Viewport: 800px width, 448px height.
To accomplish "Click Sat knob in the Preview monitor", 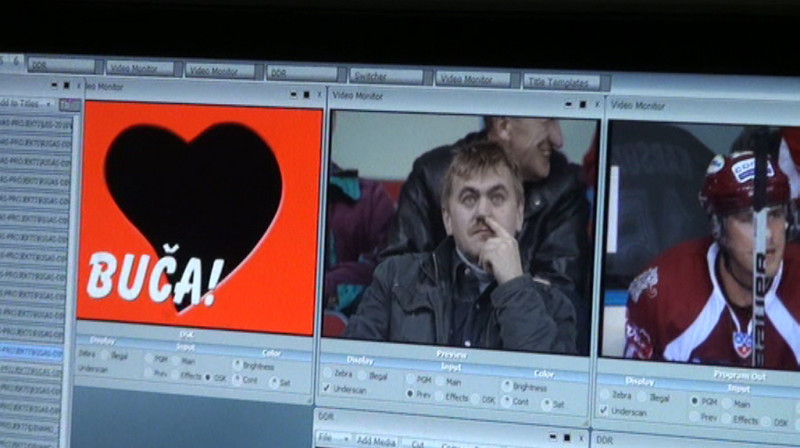I will click(x=546, y=405).
